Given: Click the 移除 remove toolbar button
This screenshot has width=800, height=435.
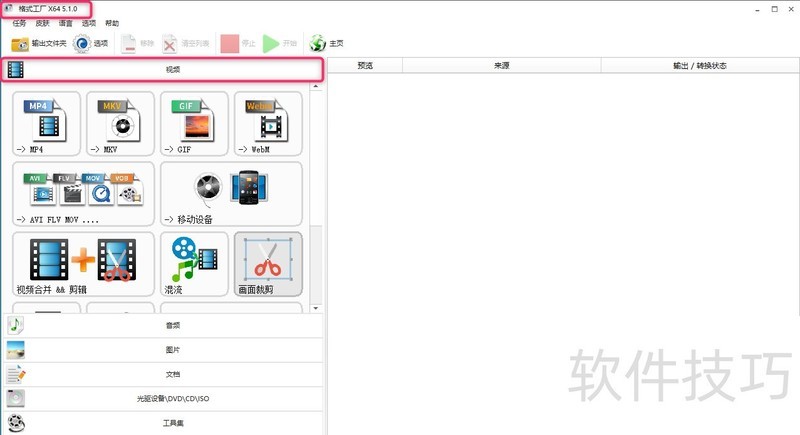Looking at the screenshot, I should click(x=137, y=44).
